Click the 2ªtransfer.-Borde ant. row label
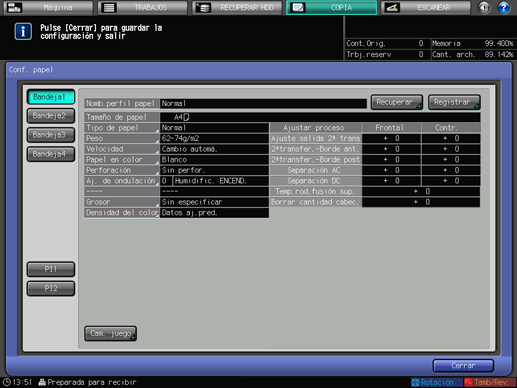Screen dimensions: 517x388 tap(316, 149)
